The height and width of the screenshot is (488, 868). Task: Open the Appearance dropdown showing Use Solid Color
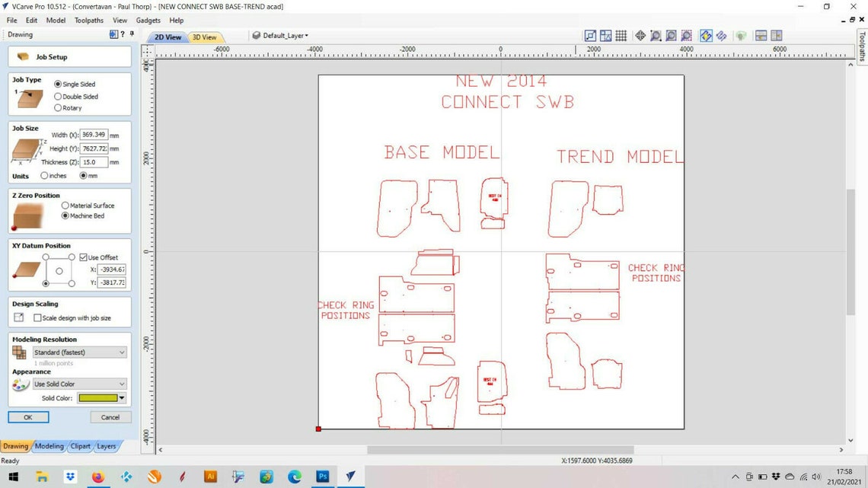79,384
